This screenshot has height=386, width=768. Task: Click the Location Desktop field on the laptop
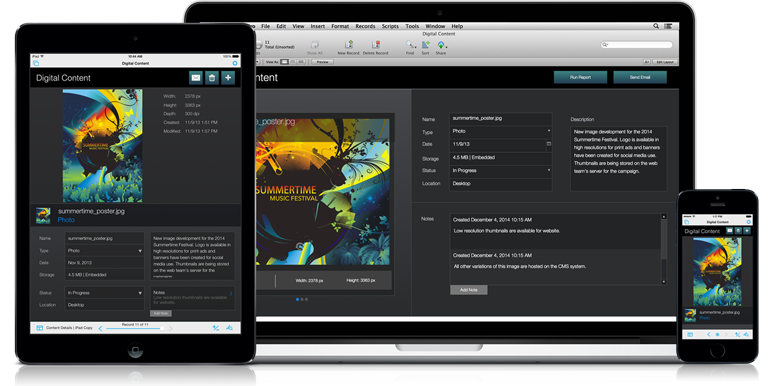pyautogui.click(x=501, y=184)
